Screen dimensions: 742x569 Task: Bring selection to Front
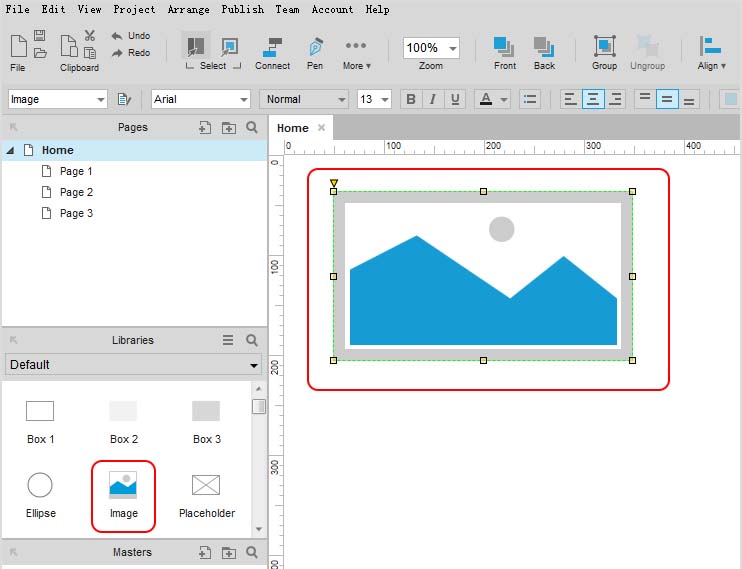[x=504, y=54]
